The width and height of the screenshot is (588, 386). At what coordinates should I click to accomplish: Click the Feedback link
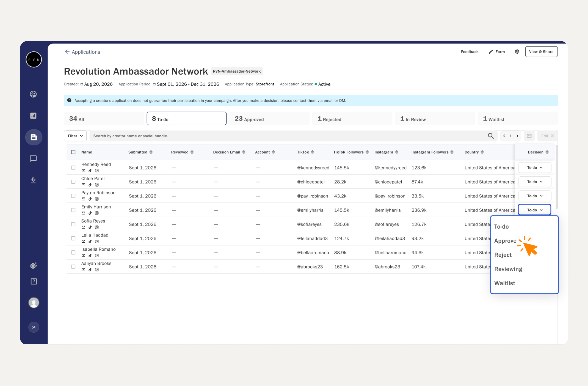[x=470, y=52]
